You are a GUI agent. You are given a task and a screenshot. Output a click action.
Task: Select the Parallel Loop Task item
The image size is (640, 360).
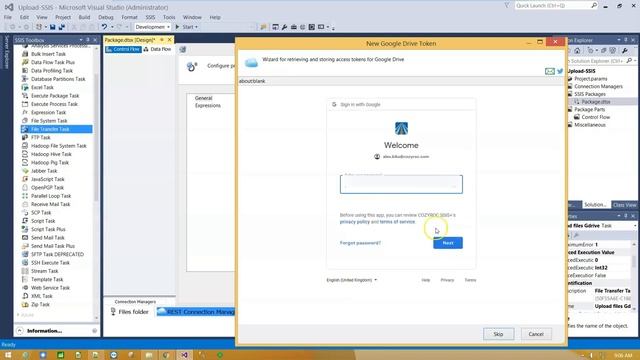(51, 196)
